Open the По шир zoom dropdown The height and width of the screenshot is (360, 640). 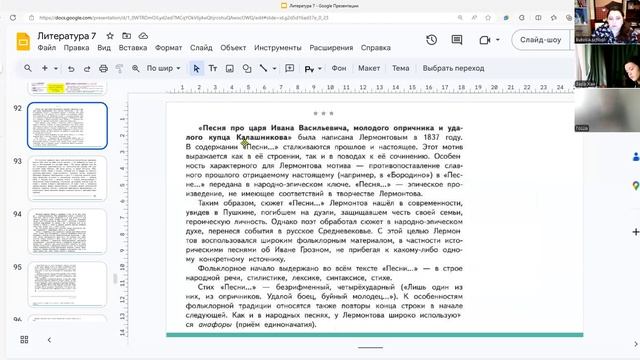click(163, 68)
